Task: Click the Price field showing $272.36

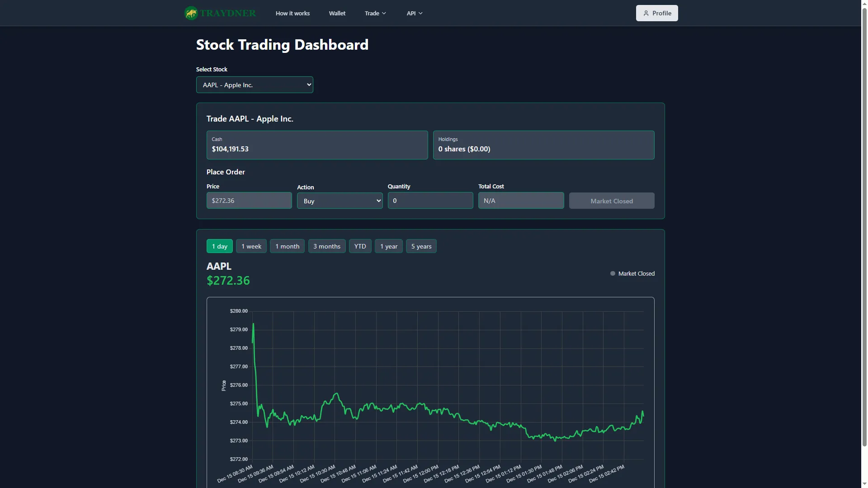Action: [249, 201]
